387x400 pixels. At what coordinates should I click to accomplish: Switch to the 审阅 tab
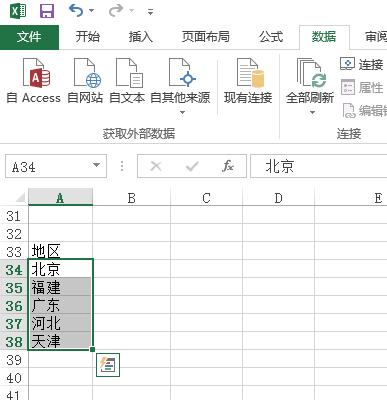pos(376,37)
